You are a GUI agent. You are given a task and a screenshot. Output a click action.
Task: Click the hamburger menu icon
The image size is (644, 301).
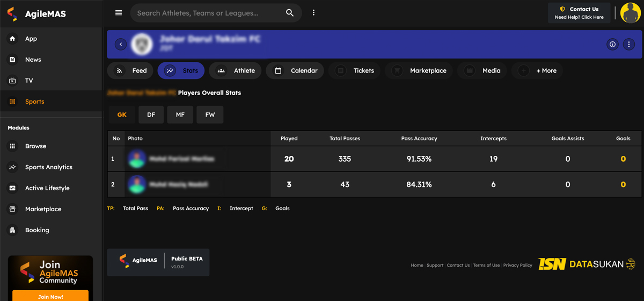[x=119, y=13]
